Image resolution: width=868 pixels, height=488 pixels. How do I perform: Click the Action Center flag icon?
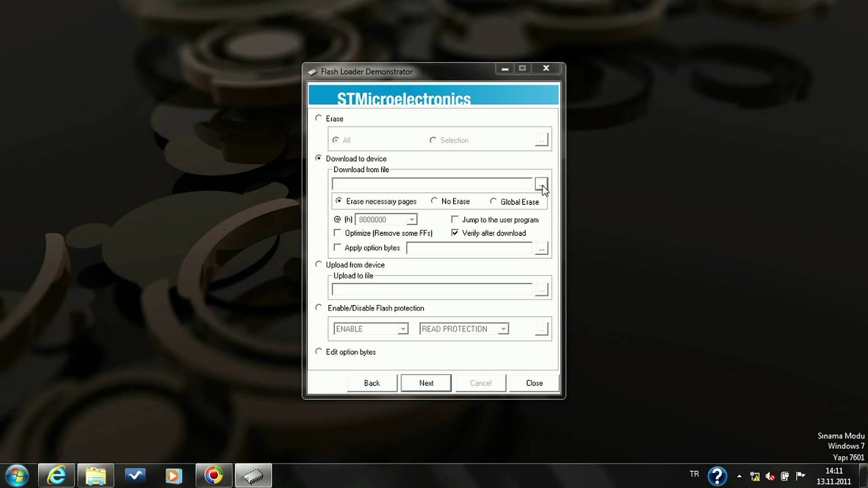click(800, 476)
